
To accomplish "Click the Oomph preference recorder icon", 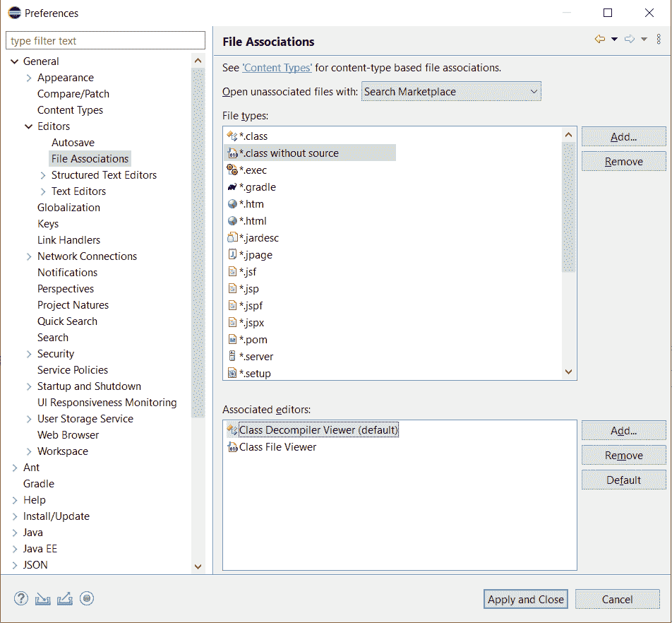I will (87, 599).
